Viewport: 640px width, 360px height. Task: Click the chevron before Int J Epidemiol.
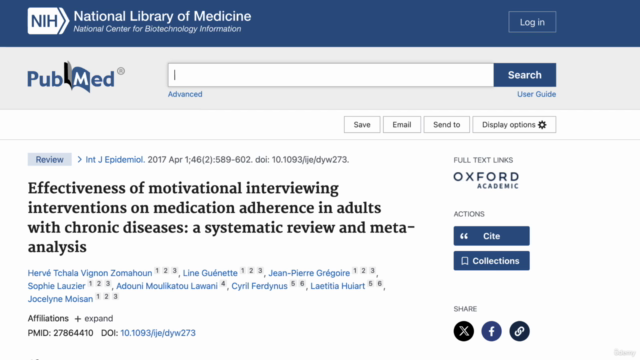(80, 160)
